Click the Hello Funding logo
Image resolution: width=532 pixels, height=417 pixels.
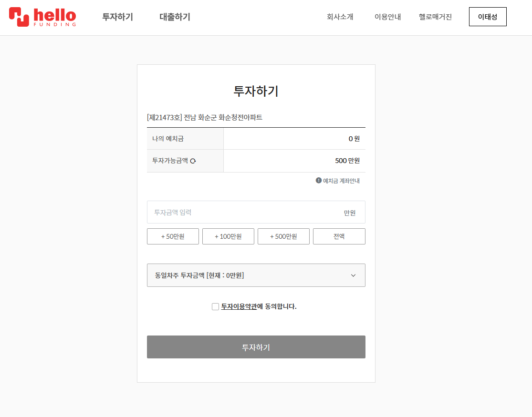[42, 17]
